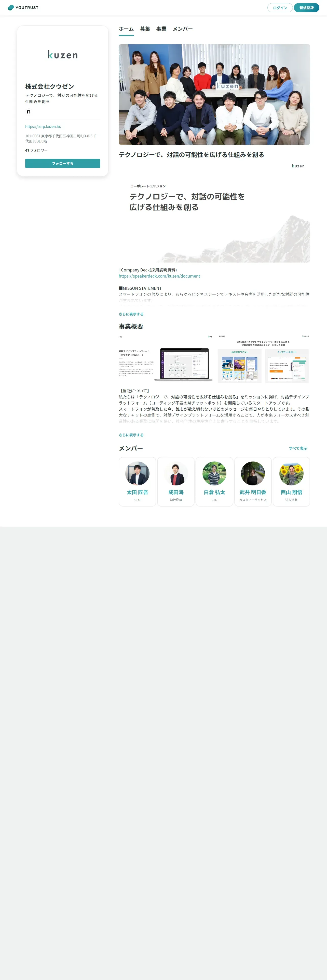The height and width of the screenshot is (980, 327).
Task: Open the KUZEN platform laptop slide
Action: pos(166,359)
